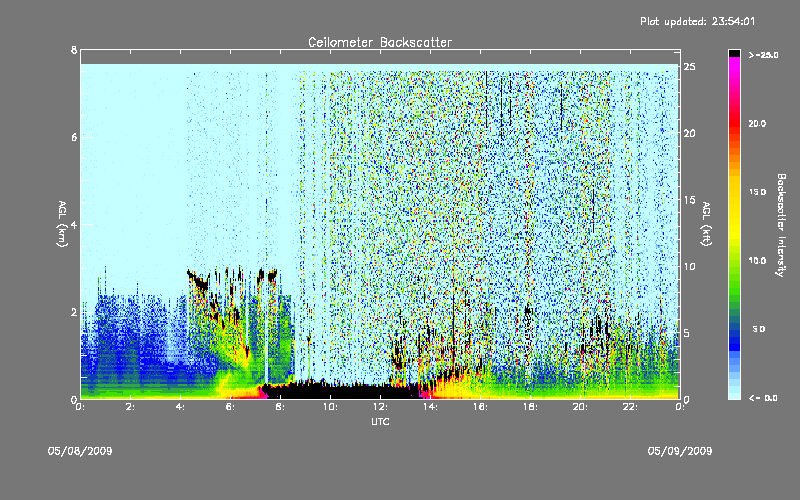The height and width of the screenshot is (500, 800).
Task: Click the 6 km tick label
Action: (74, 137)
